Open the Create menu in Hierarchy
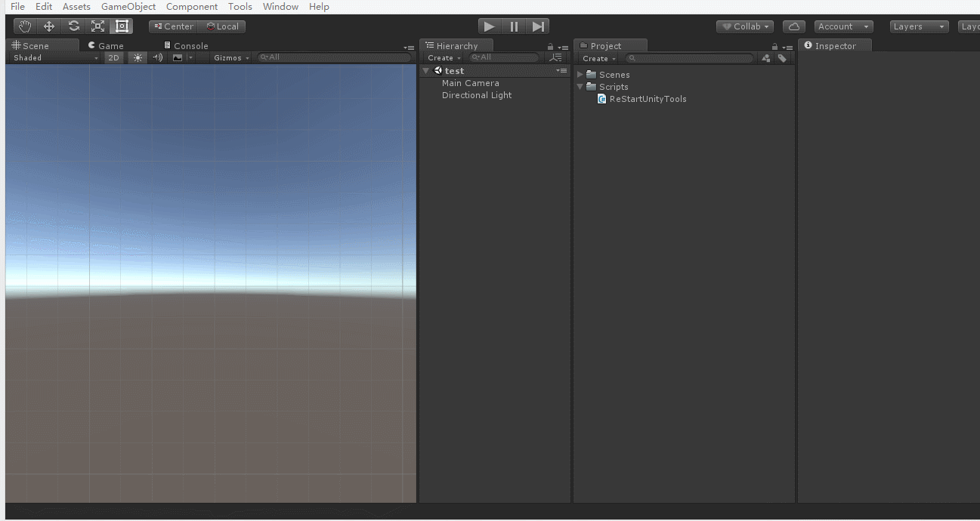The height and width of the screenshot is (521, 980). (442, 57)
